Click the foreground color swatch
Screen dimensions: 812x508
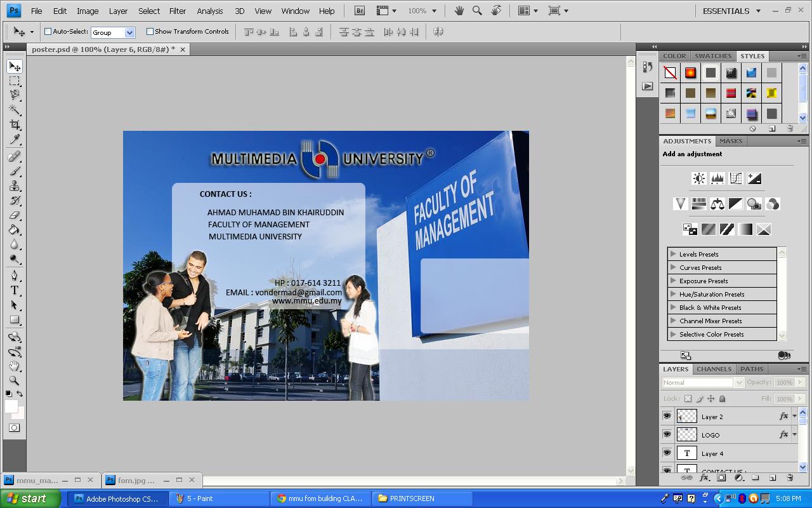point(11,406)
